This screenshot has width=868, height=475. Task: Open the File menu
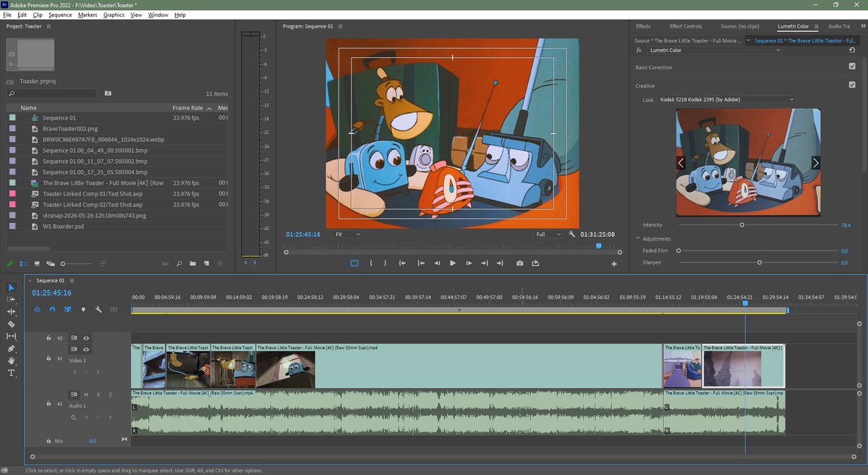coord(7,14)
